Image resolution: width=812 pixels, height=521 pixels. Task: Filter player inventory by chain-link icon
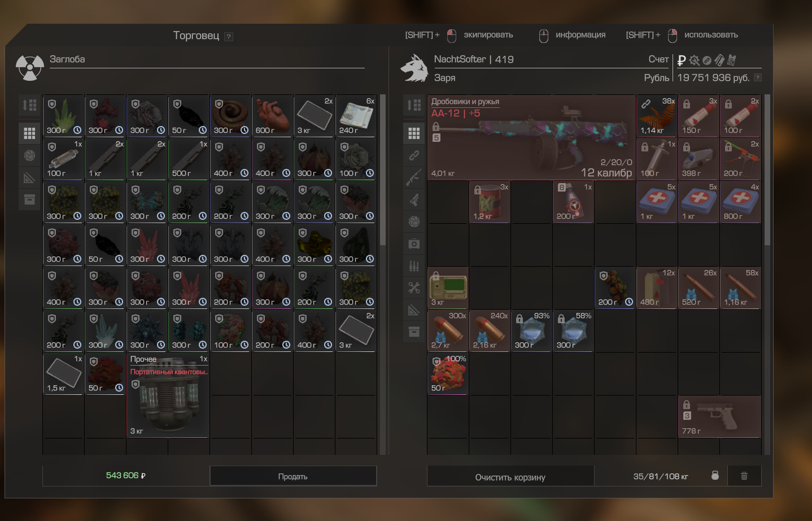(x=414, y=155)
